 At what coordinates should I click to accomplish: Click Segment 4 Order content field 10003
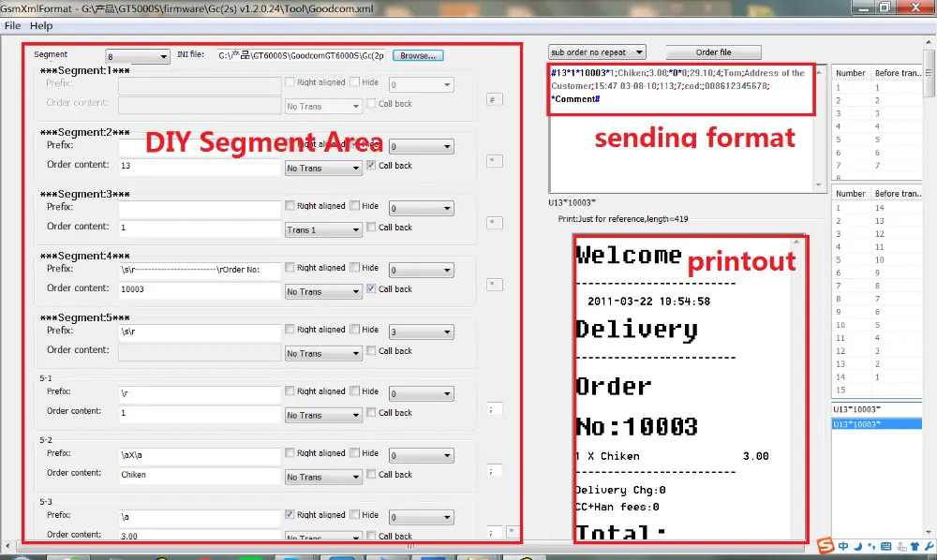pyautogui.click(x=200, y=289)
